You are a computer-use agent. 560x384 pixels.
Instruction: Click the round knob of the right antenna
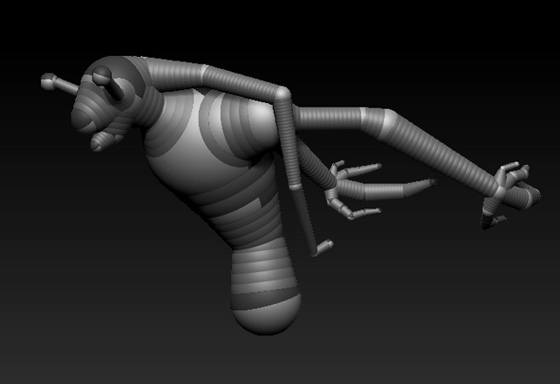(x=102, y=75)
